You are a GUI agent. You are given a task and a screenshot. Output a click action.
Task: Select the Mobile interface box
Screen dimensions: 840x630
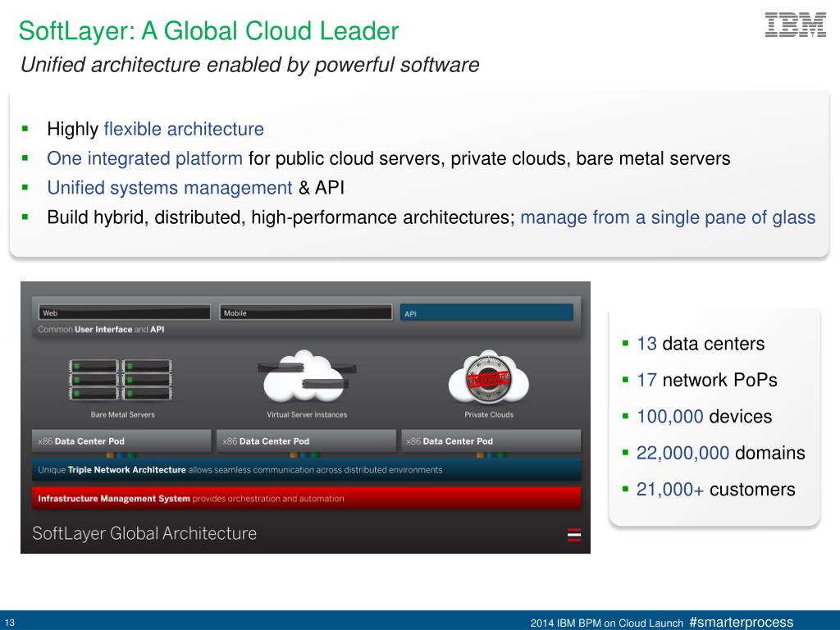point(306,313)
